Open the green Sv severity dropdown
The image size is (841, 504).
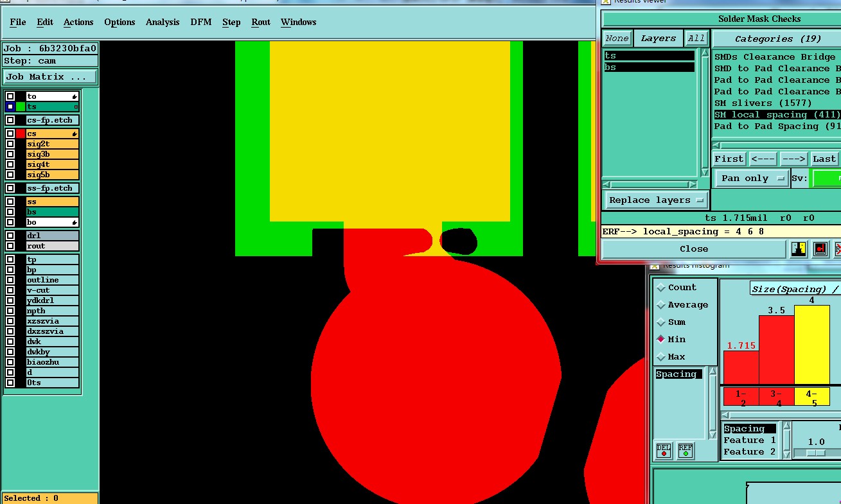(x=826, y=178)
